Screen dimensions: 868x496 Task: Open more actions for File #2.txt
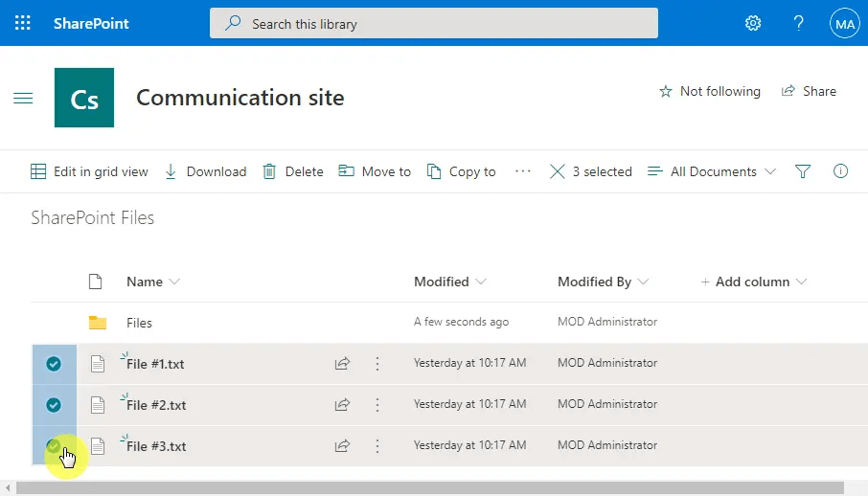pyautogui.click(x=377, y=405)
